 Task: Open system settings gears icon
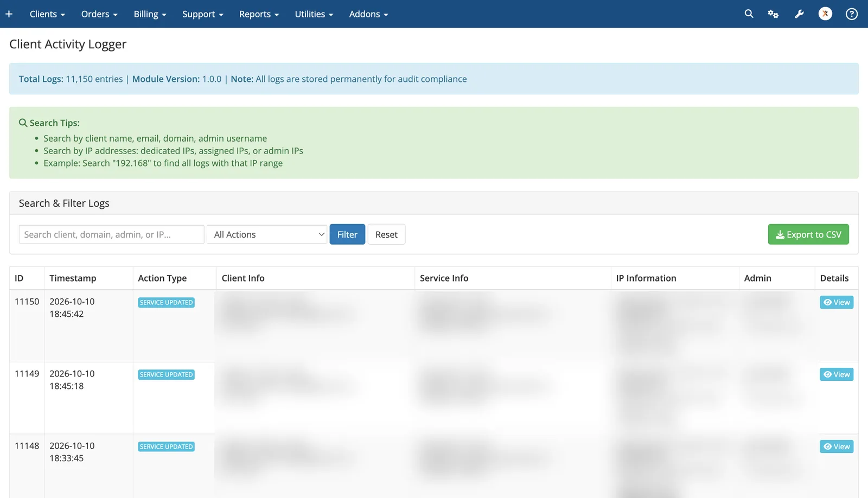point(773,14)
